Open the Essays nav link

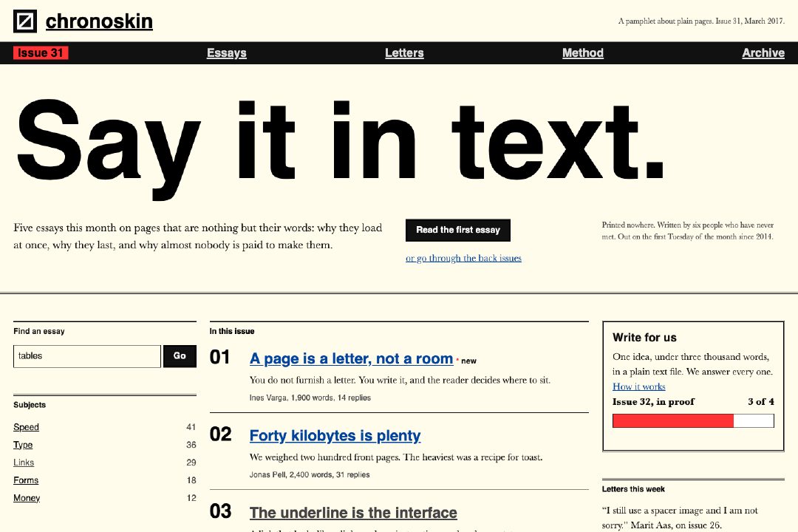tap(227, 53)
